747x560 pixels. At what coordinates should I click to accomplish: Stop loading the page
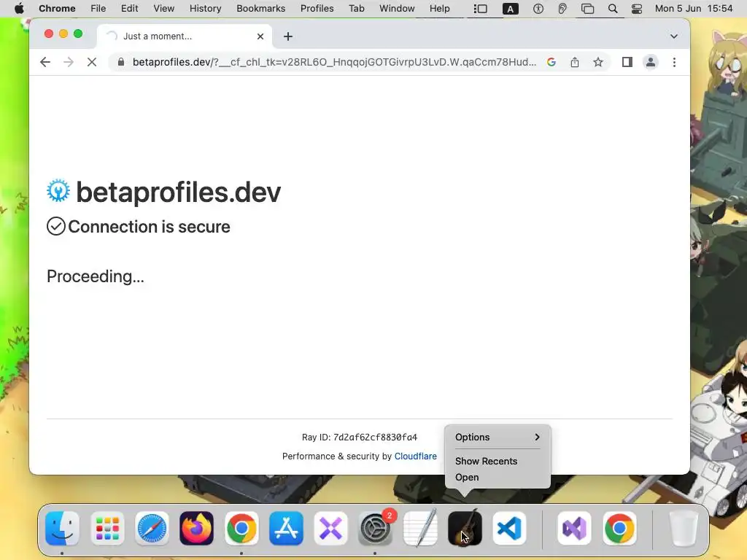92,62
